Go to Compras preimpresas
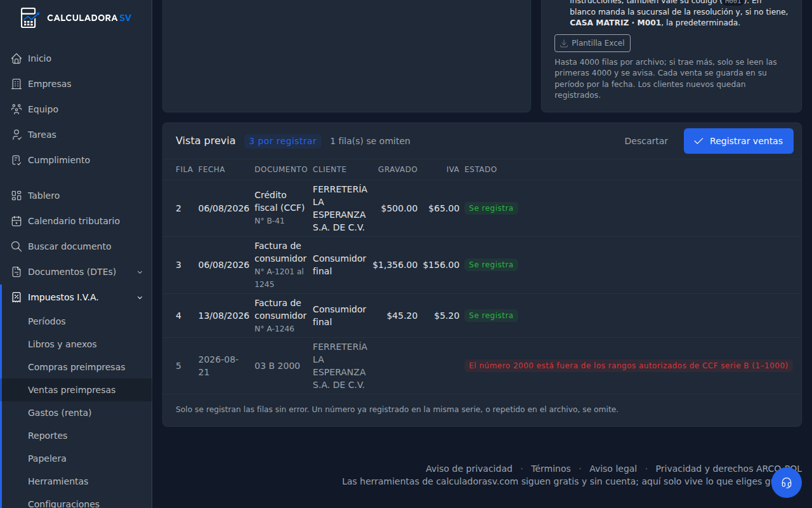812x508 pixels. point(77,367)
